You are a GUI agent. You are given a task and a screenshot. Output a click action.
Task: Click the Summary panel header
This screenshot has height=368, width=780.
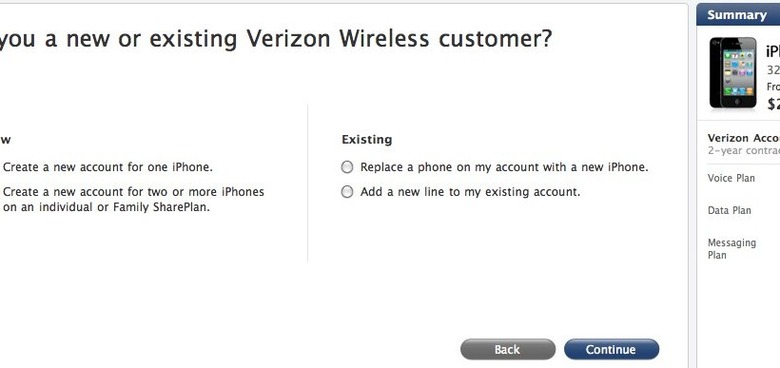[x=738, y=15]
